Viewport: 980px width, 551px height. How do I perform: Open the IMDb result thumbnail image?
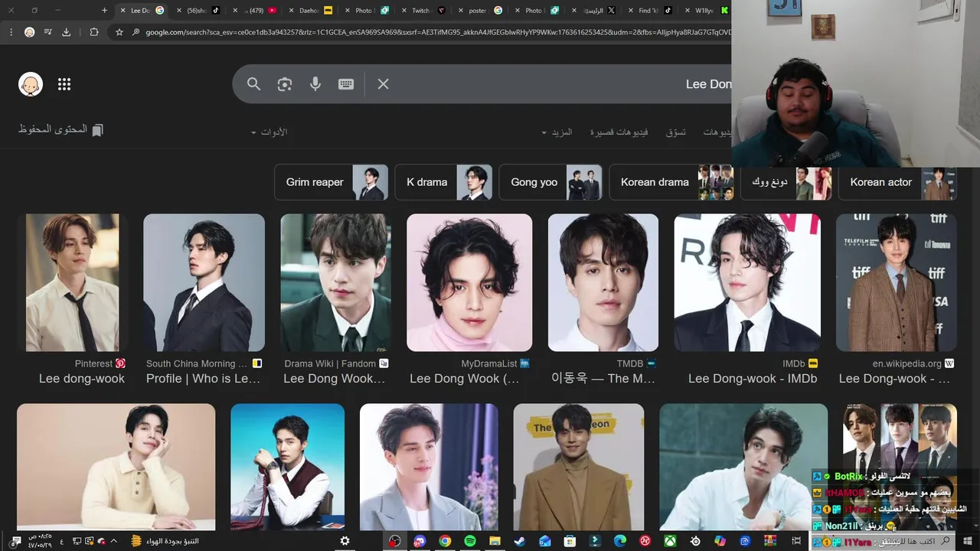747,282
